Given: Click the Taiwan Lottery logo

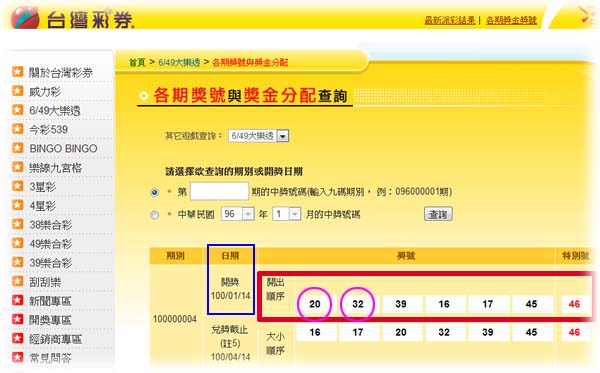Looking at the screenshot, I should point(73,18).
